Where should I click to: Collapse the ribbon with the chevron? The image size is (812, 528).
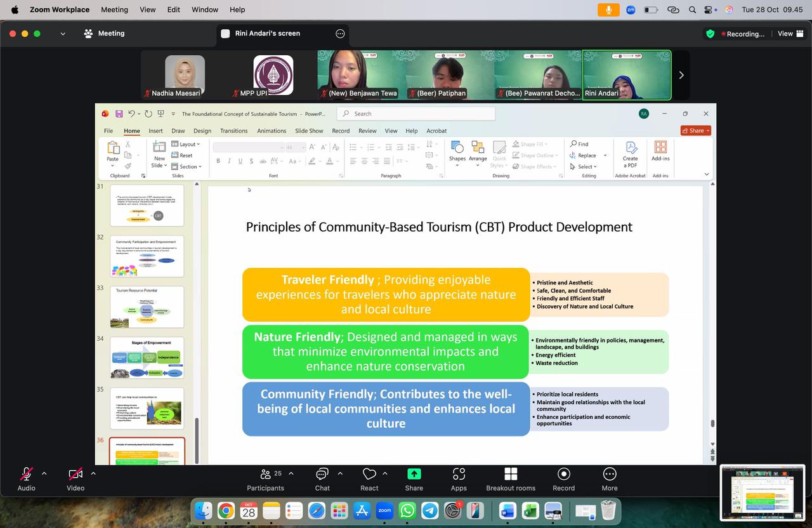(707, 174)
